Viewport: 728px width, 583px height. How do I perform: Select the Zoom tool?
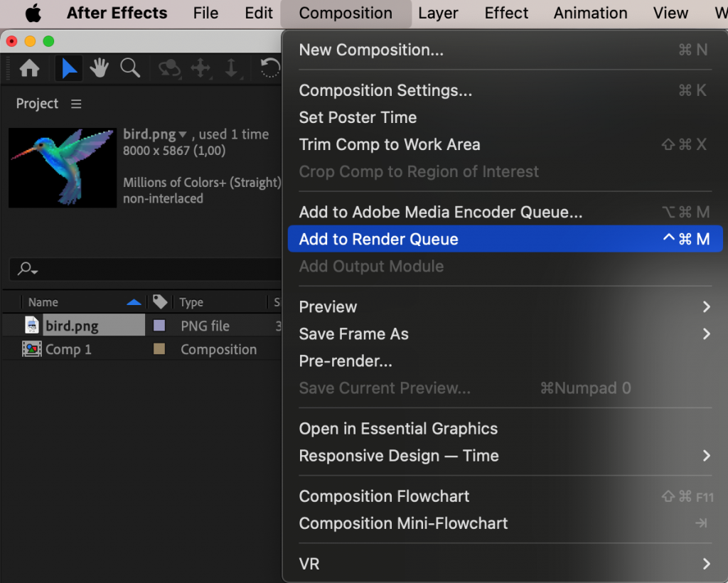tap(131, 68)
